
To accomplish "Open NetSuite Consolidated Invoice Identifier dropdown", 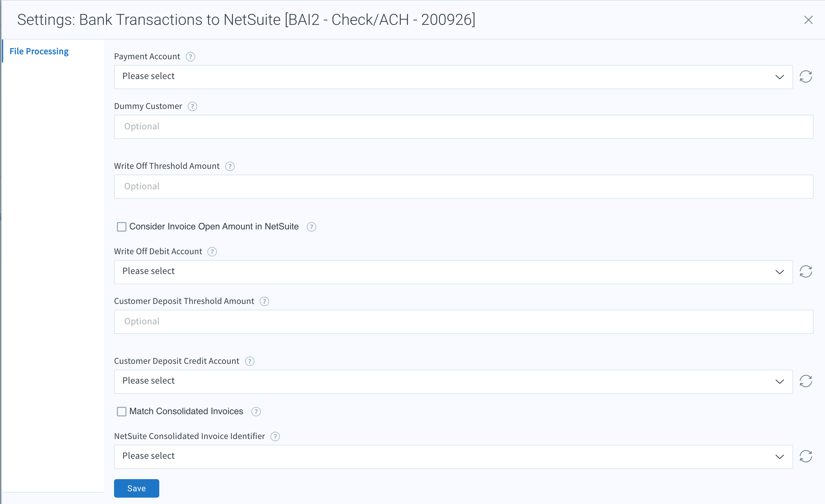I will point(453,457).
